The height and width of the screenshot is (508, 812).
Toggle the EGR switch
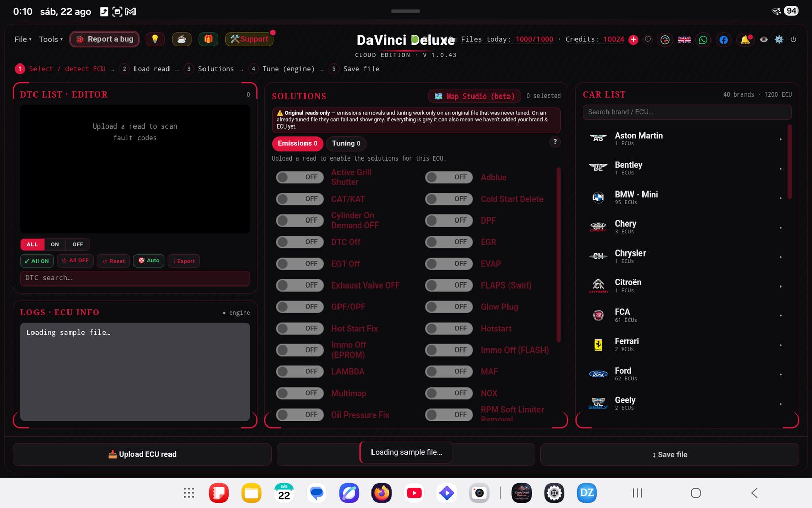tap(449, 242)
